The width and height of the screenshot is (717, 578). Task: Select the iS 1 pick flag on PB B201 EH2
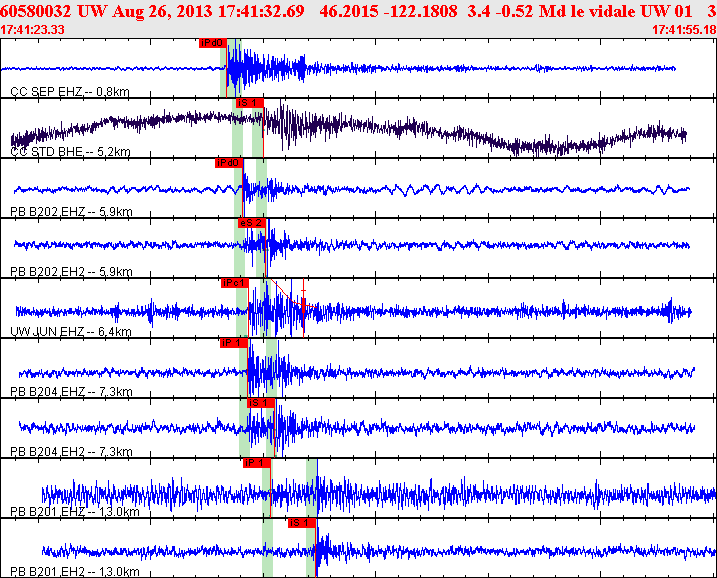tap(302, 523)
